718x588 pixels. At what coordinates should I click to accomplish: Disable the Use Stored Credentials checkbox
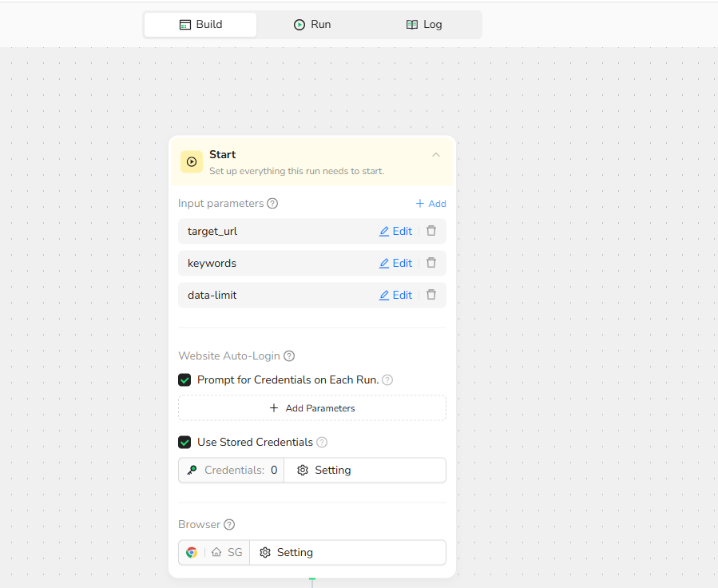tap(184, 443)
